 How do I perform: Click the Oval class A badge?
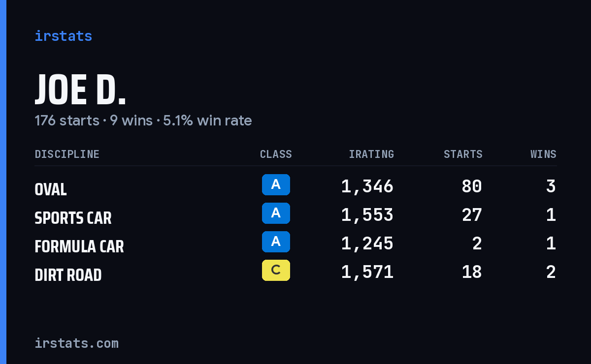(x=276, y=185)
